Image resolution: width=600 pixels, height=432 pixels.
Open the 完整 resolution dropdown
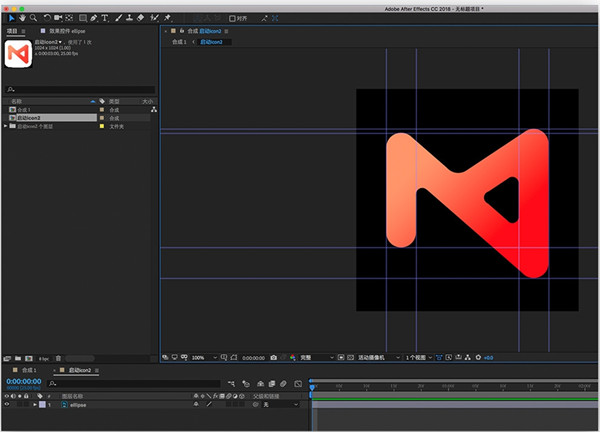[x=313, y=357]
